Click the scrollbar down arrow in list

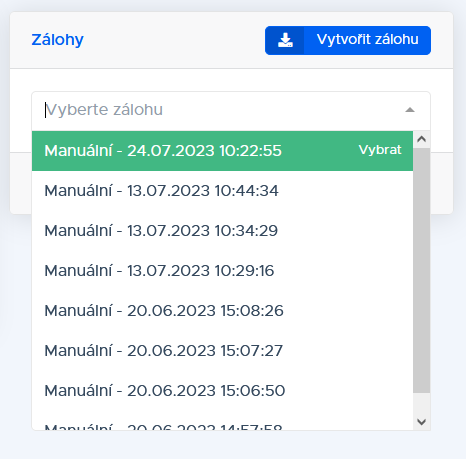point(422,422)
